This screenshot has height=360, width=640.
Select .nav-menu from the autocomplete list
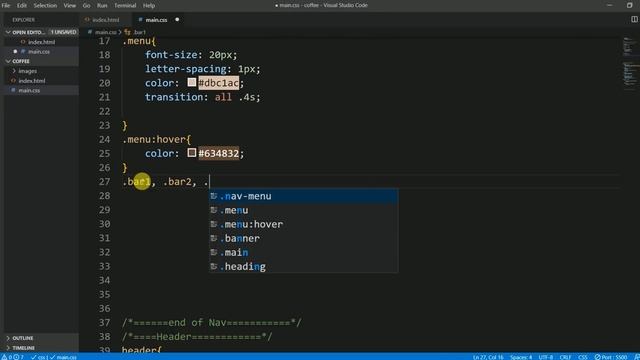[304, 196]
